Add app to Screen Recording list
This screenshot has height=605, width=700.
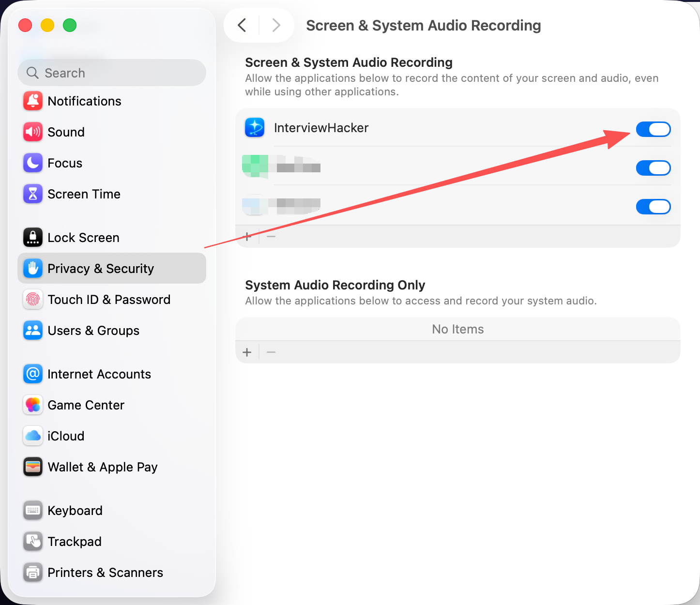(x=247, y=237)
